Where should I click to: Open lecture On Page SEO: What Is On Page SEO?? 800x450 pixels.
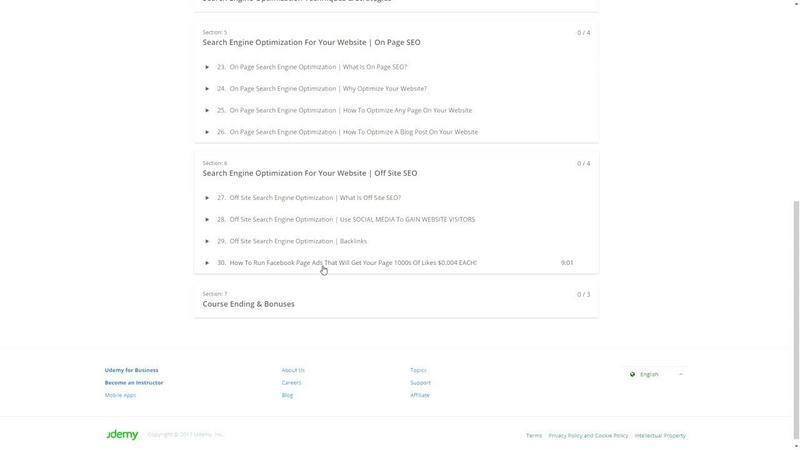tap(318, 67)
